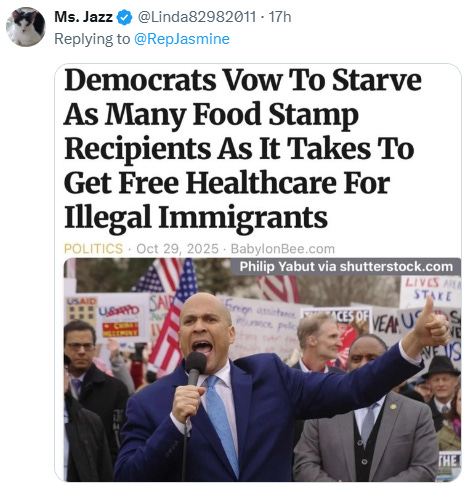Click the speaker's light blue necktie
Viewport: 469px width, 486px height.
click(x=220, y=424)
